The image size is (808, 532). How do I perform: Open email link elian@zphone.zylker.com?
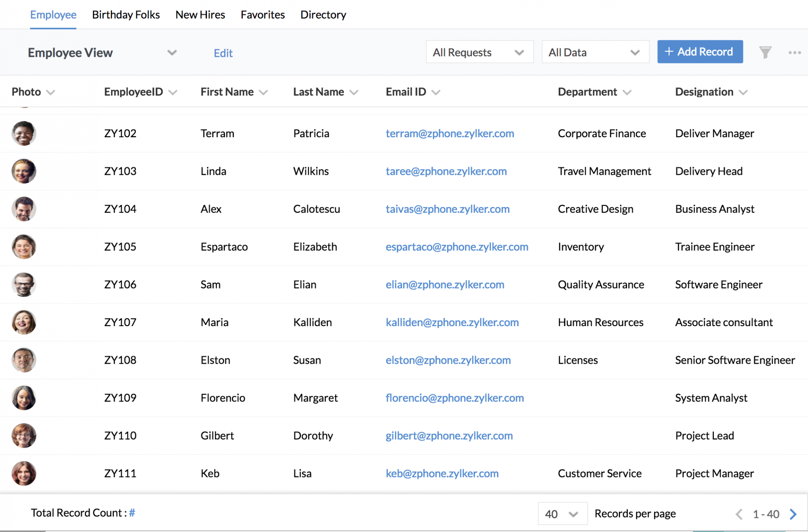click(x=445, y=285)
